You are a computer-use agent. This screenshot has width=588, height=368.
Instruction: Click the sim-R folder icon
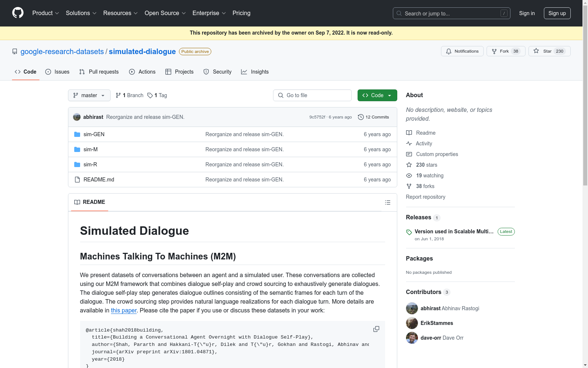[x=77, y=164]
